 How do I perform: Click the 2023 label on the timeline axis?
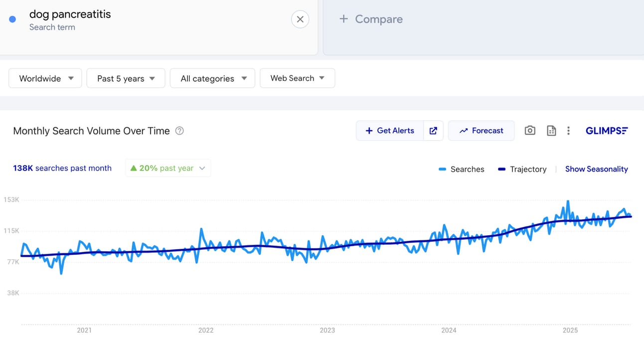pyautogui.click(x=327, y=331)
